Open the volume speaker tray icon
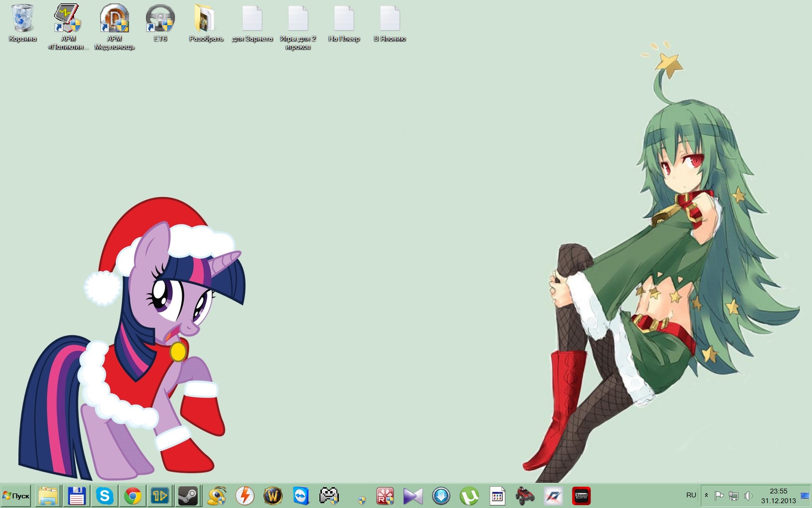 pyautogui.click(x=748, y=496)
